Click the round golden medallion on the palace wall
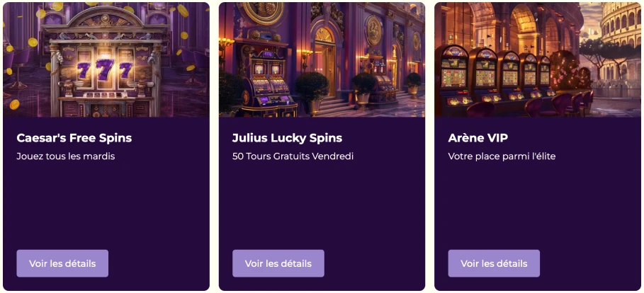 pos(373,31)
